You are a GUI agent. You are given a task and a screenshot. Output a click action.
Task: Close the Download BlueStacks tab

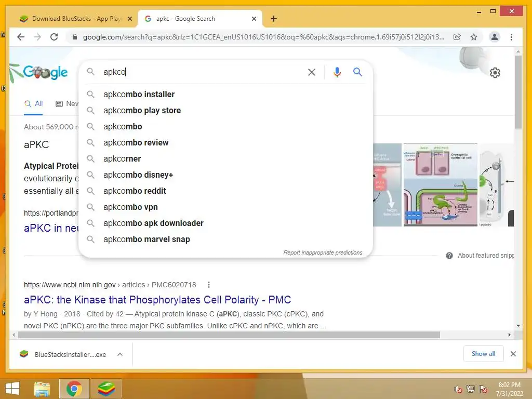click(129, 19)
